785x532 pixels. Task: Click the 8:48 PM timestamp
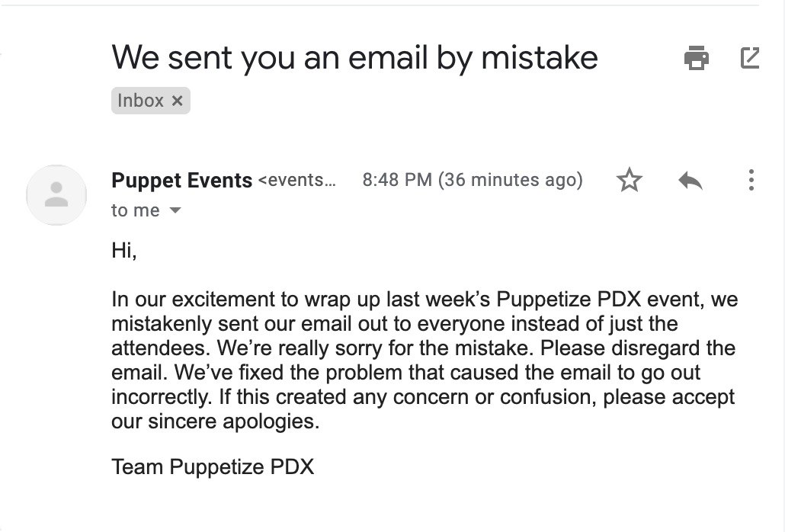pos(397,181)
